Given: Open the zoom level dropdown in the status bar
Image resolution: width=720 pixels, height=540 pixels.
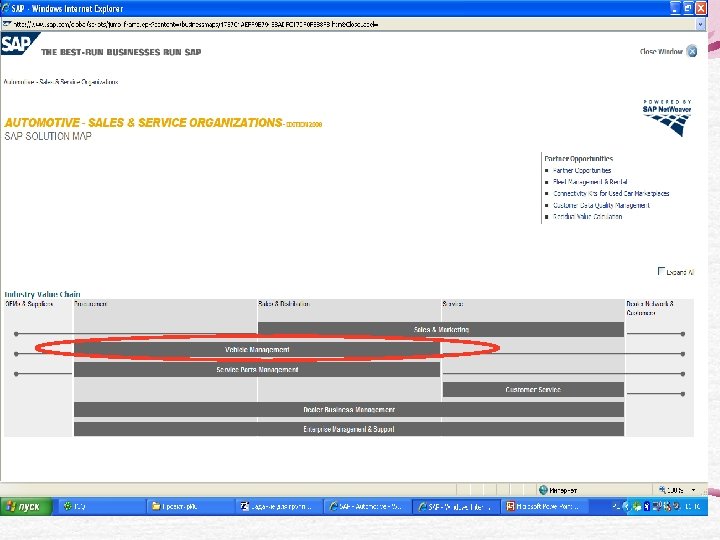Looking at the screenshot, I should click(x=693, y=490).
